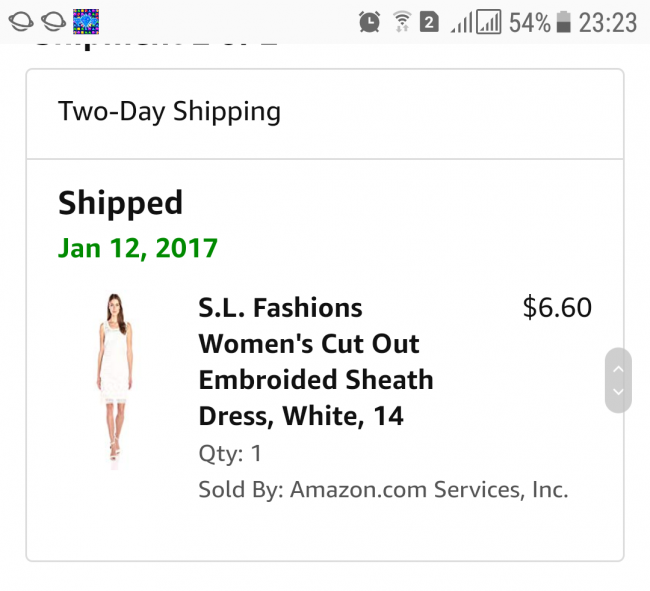Open the white dress product thumbnail
Screen dimensions: 650x591
pos(116,380)
